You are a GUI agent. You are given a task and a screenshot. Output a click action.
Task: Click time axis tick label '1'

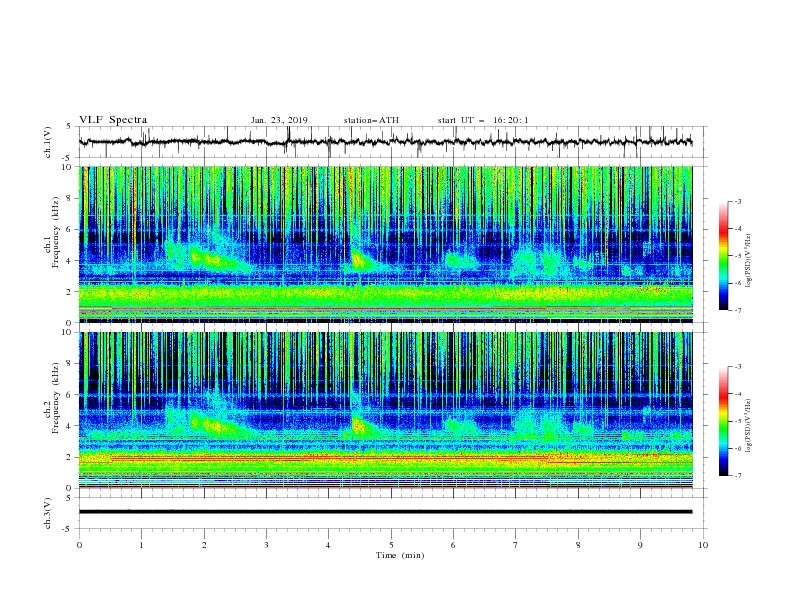[141, 545]
